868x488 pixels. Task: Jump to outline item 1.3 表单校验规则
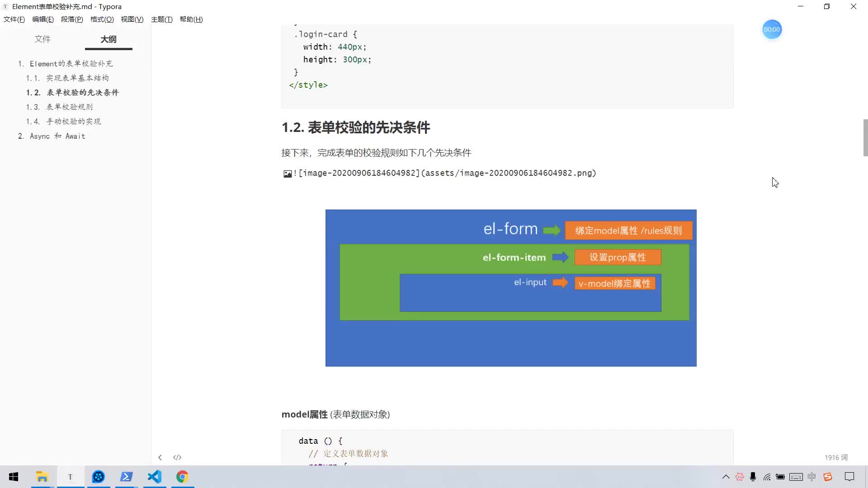[70, 107]
